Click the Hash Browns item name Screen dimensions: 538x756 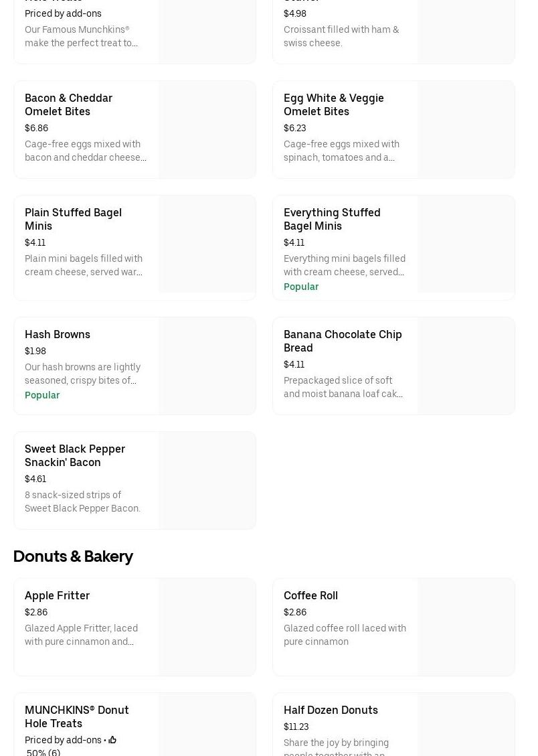pyautogui.click(x=58, y=334)
